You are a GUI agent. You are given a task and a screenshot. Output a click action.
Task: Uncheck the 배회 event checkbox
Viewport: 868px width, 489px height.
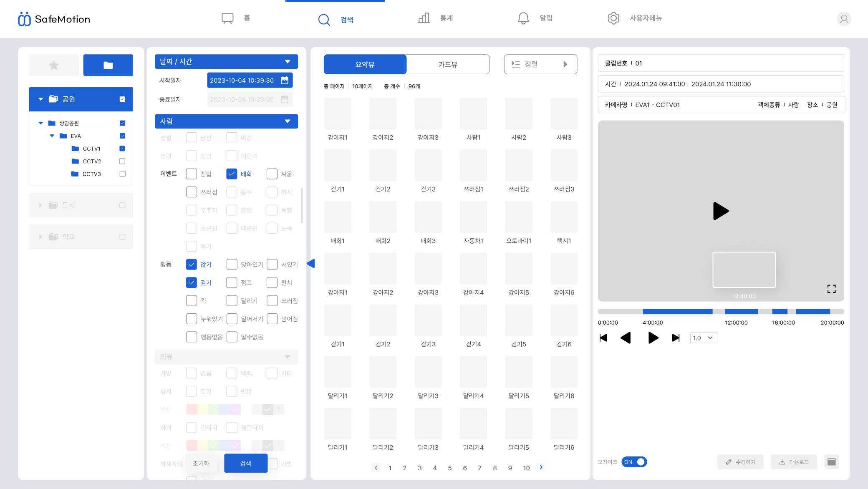click(x=232, y=174)
